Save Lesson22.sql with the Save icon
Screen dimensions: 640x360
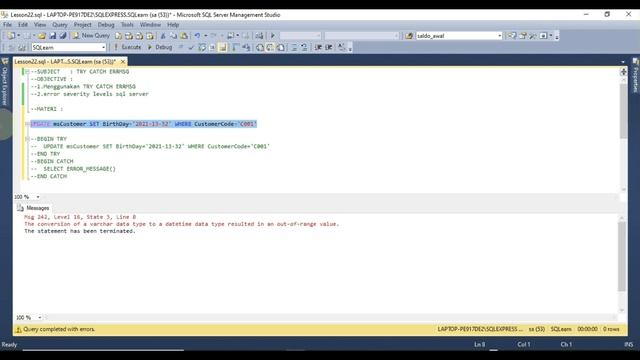pyautogui.click(x=53, y=36)
